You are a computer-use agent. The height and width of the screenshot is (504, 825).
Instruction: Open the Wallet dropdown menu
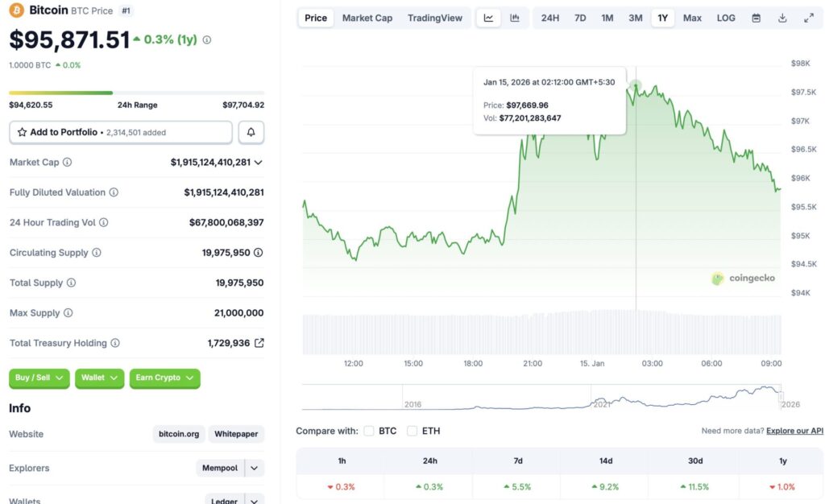[x=98, y=378]
